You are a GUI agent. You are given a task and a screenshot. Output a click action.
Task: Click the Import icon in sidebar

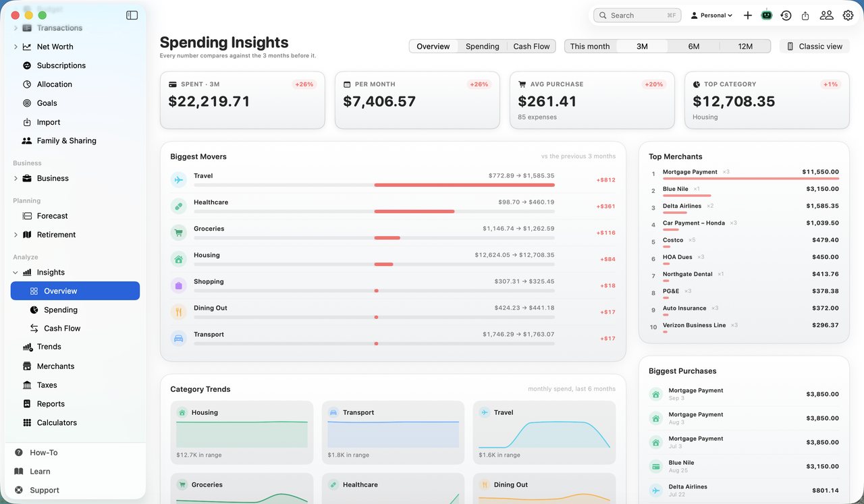click(x=27, y=122)
